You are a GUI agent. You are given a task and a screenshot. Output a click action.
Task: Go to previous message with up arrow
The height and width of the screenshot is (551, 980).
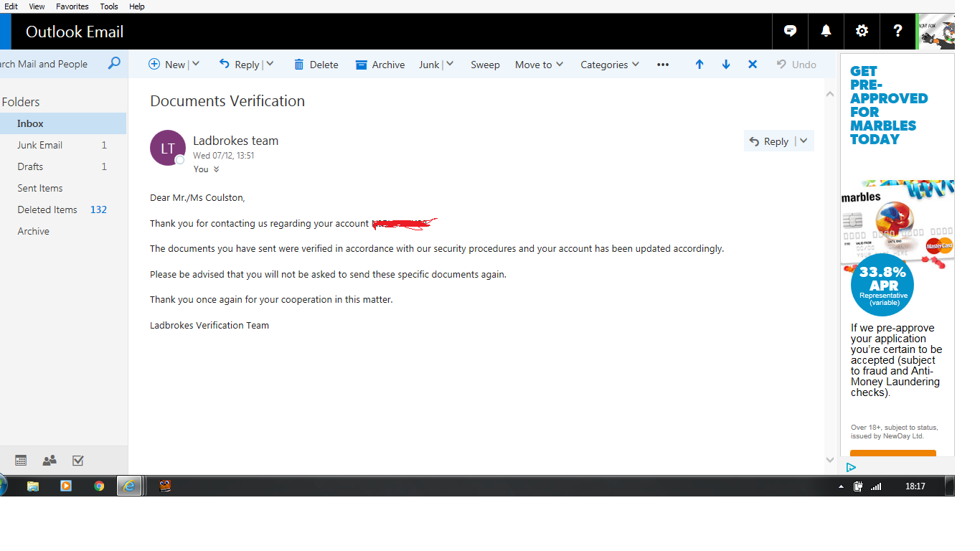coord(699,64)
